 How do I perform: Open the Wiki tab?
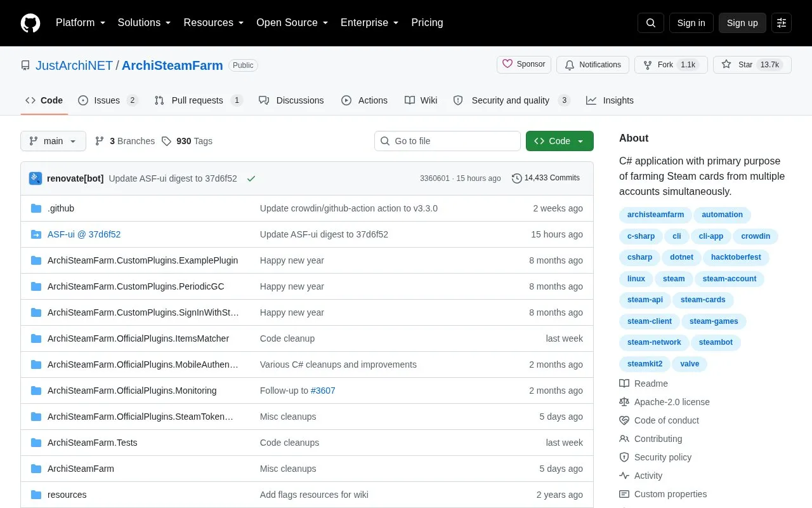tap(421, 100)
